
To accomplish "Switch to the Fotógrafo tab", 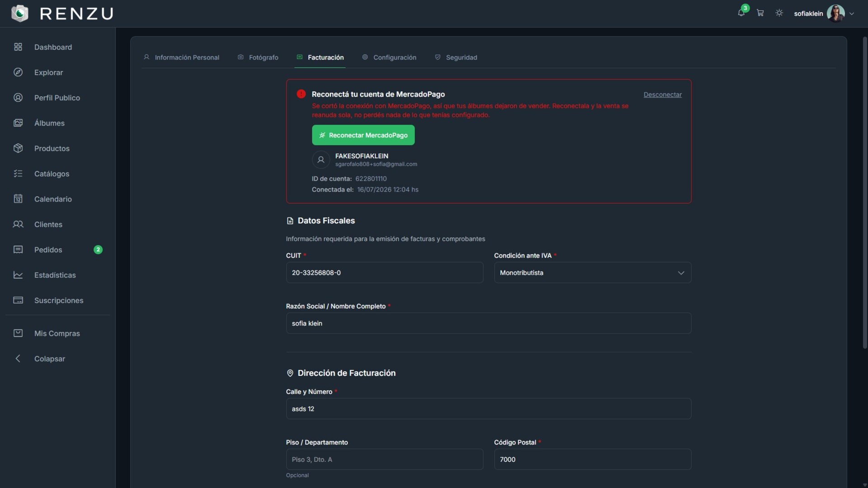I will pyautogui.click(x=258, y=57).
